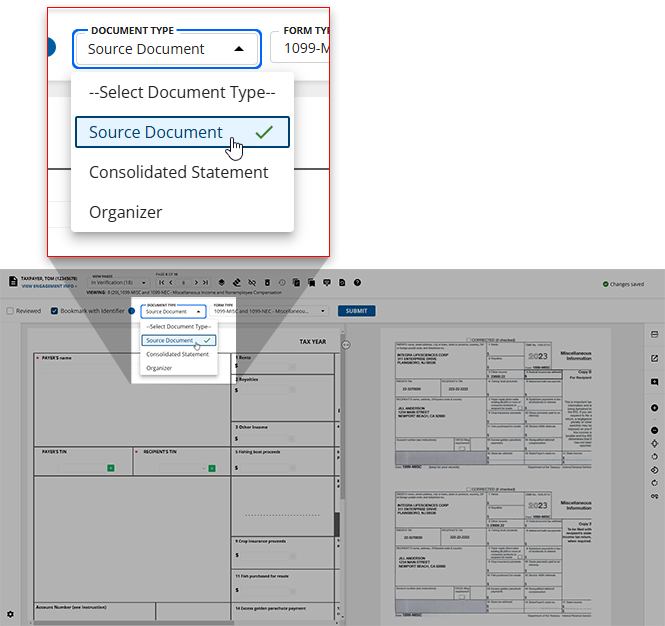Click the trash delete page icon

click(267, 282)
